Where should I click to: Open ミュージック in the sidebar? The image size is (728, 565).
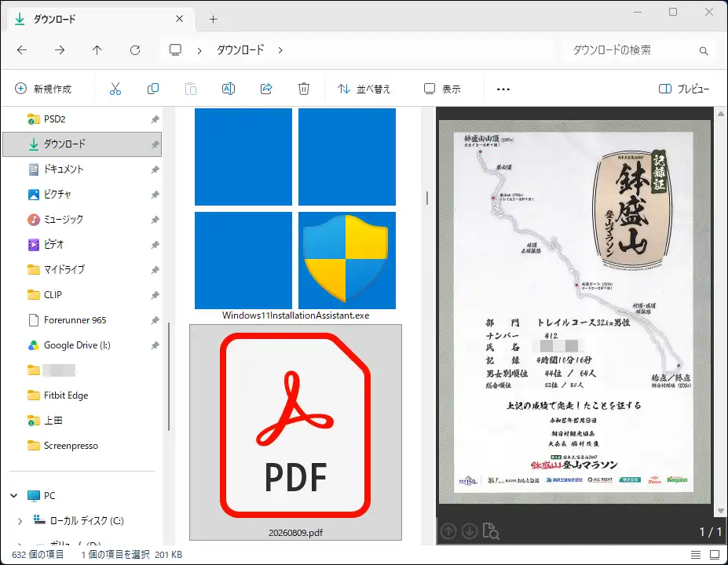coord(82,220)
